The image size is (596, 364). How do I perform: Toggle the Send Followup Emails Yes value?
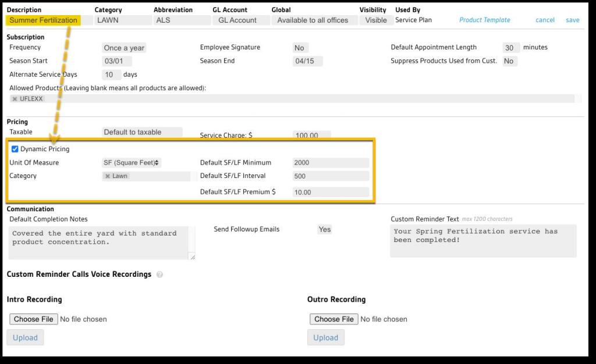coord(325,230)
